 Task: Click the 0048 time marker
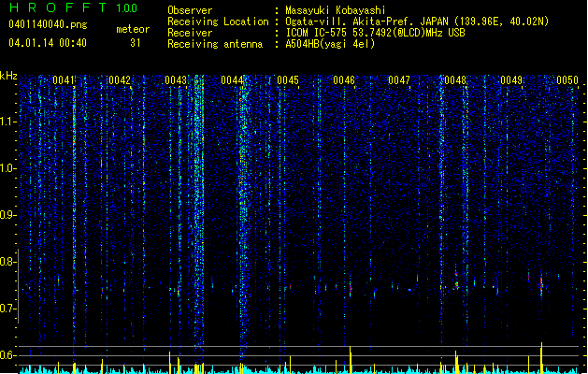point(455,80)
